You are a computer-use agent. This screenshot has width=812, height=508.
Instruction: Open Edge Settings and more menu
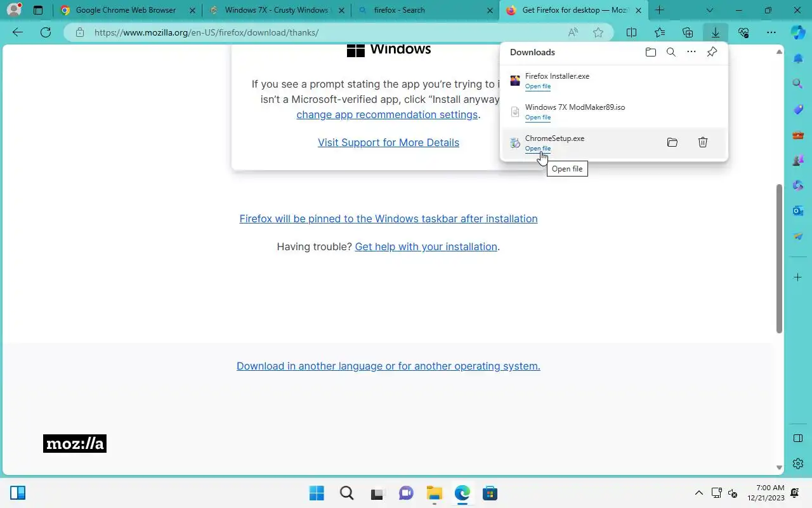point(771,32)
